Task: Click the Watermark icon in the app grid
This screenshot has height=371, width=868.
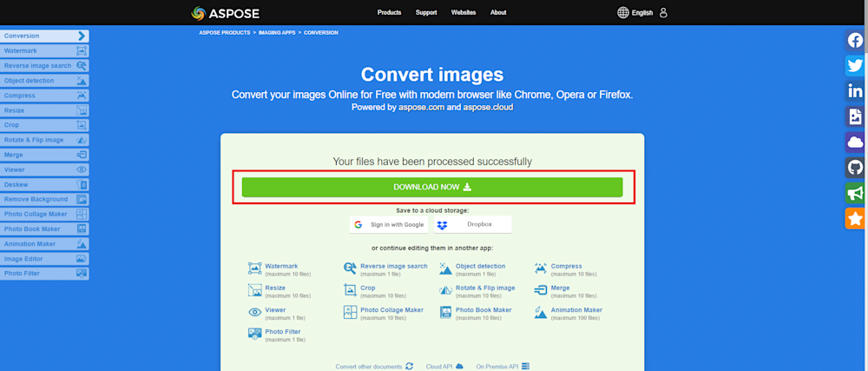Action: point(254,268)
